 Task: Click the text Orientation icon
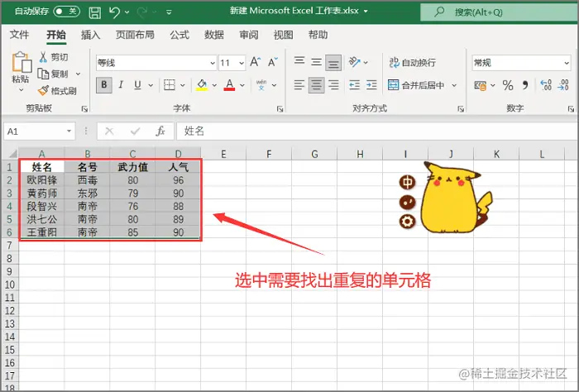coord(355,62)
